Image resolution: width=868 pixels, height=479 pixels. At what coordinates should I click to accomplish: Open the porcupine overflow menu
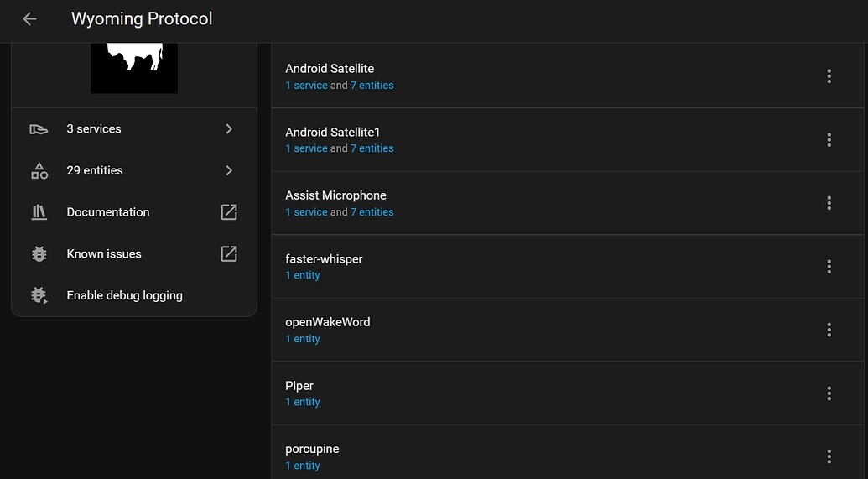pyautogui.click(x=829, y=456)
